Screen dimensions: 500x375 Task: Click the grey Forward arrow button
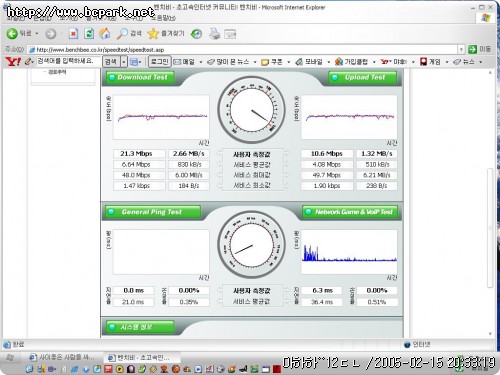(51, 34)
